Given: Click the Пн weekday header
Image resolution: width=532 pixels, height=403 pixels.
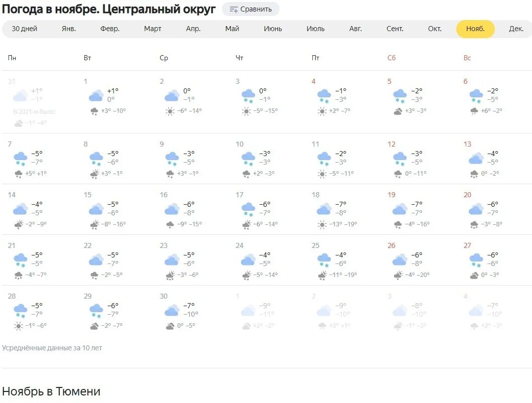Looking at the screenshot, I should click(x=12, y=58).
